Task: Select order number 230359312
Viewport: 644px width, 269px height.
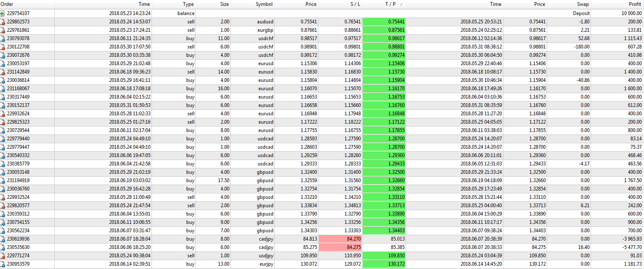Action: tap(18, 214)
